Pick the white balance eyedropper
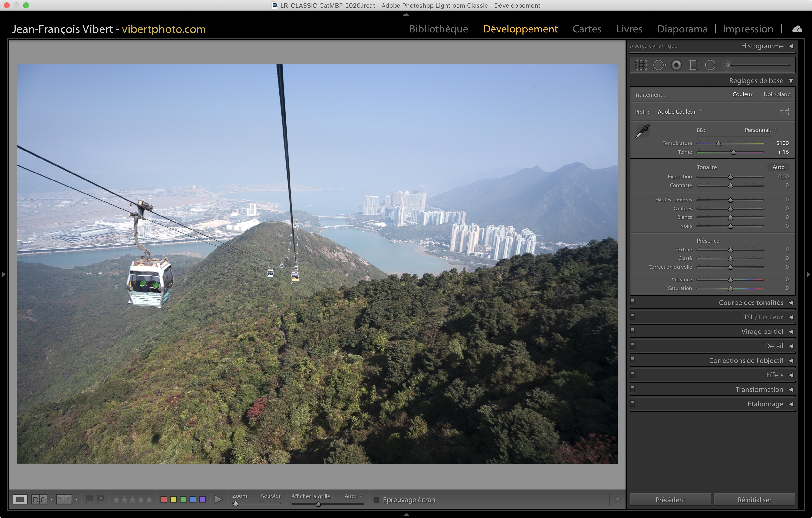Screen dimensions: 812x518 point(643,131)
